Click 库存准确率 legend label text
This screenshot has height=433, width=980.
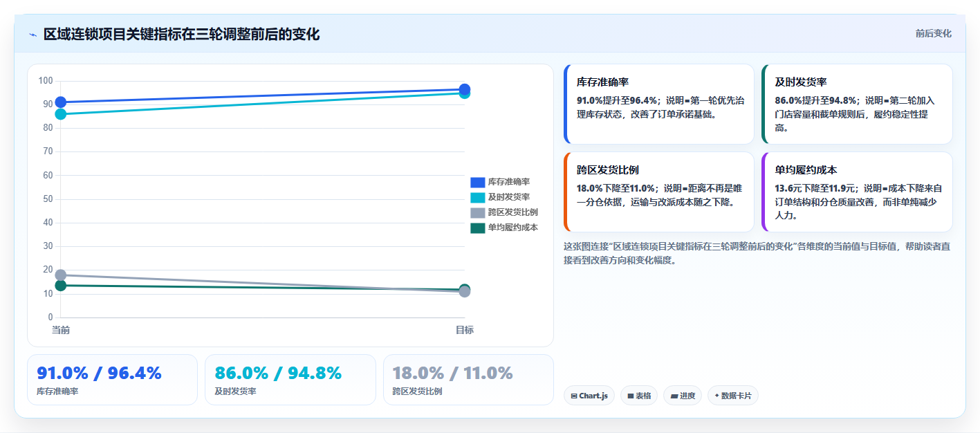coord(509,182)
